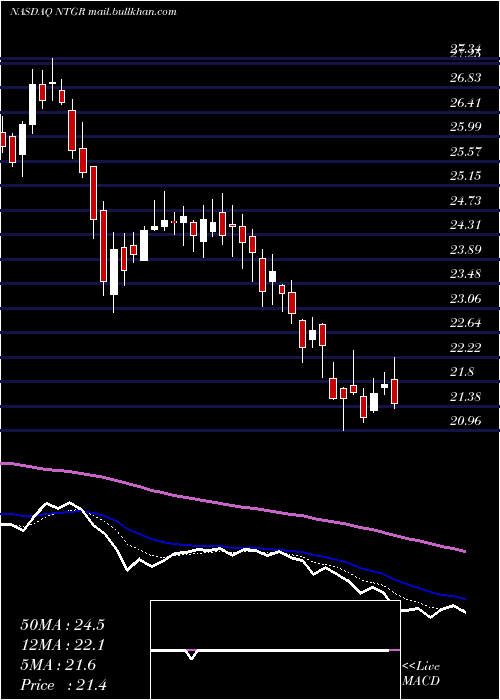Click the 24.31 price level label
Screen dimensions: 500x700
point(466,225)
